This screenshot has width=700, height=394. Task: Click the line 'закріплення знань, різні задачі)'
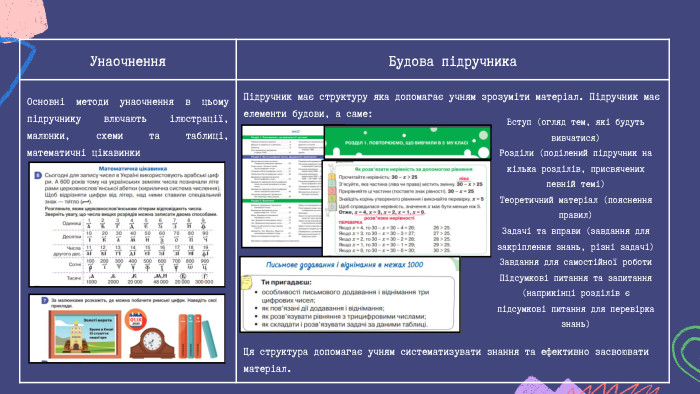(575, 247)
